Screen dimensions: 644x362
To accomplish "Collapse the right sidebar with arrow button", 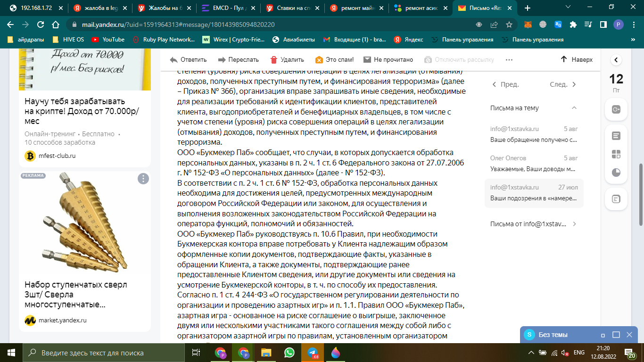I will tap(616, 60).
